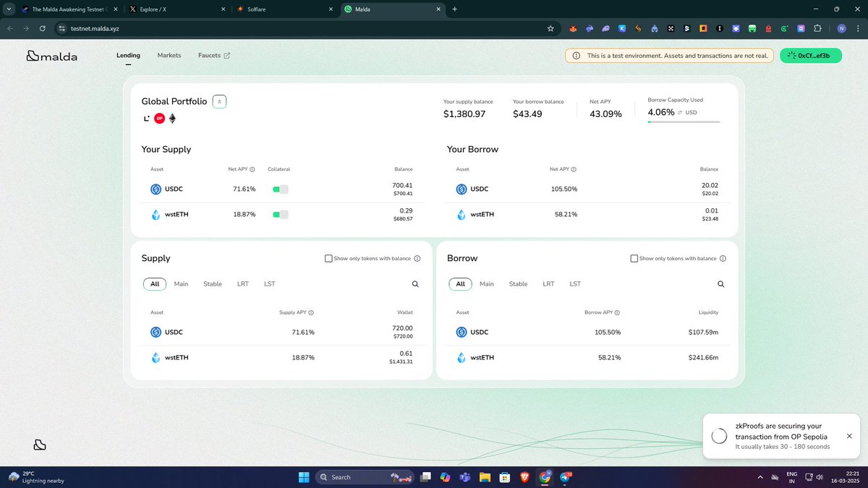Click the swap icon next to USD

680,113
